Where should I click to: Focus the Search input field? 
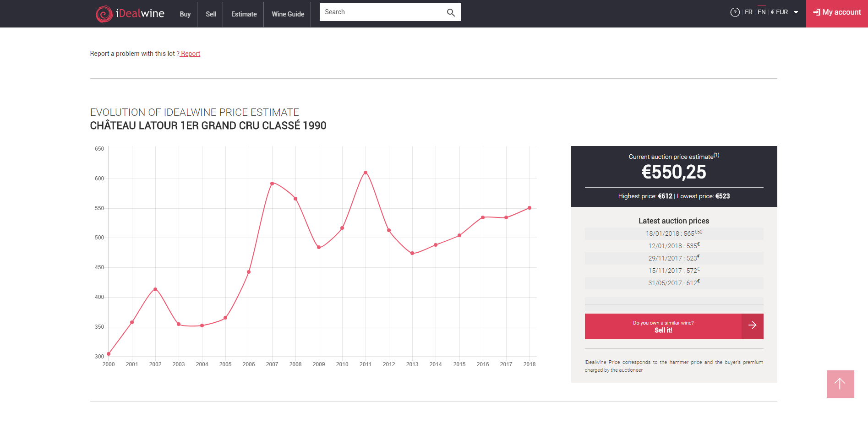pyautogui.click(x=382, y=12)
